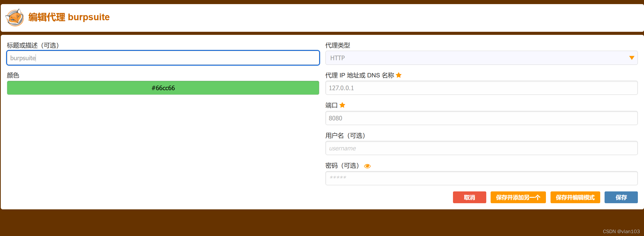Click 保存并编辑模式 button
The image size is (644, 236).
point(575,197)
